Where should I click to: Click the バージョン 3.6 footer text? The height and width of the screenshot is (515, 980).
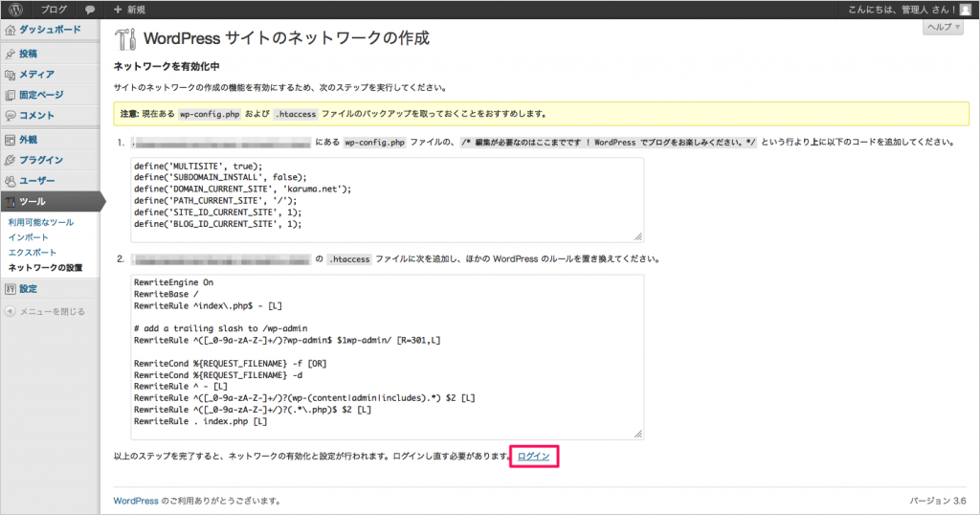(938, 501)
